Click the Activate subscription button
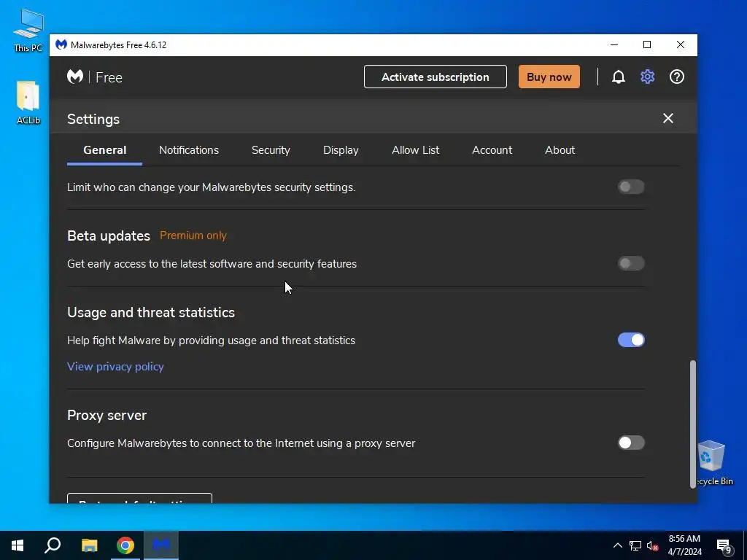 (436, 77)
